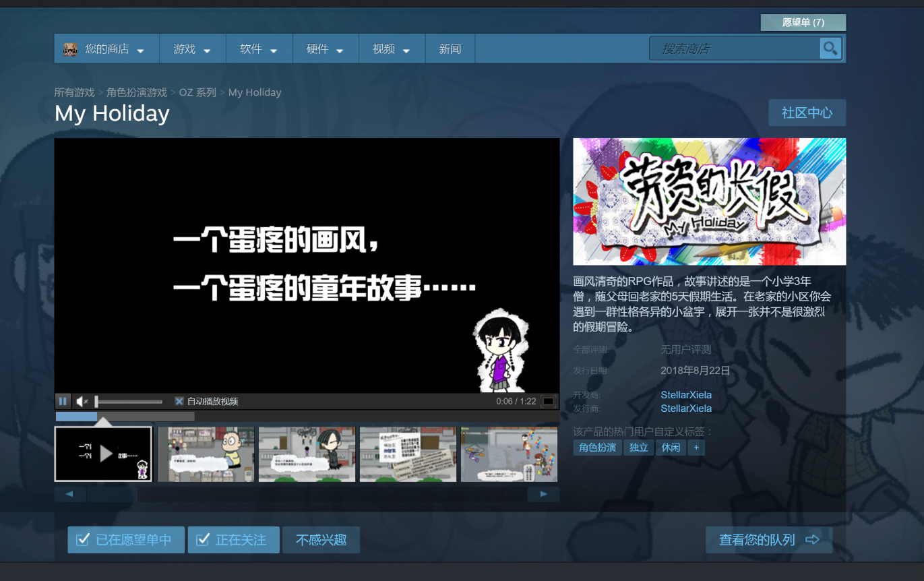The height and width of the screenshot is (581, 924).
Task: Click the plus button to add tag
Action: coord(696,448)
